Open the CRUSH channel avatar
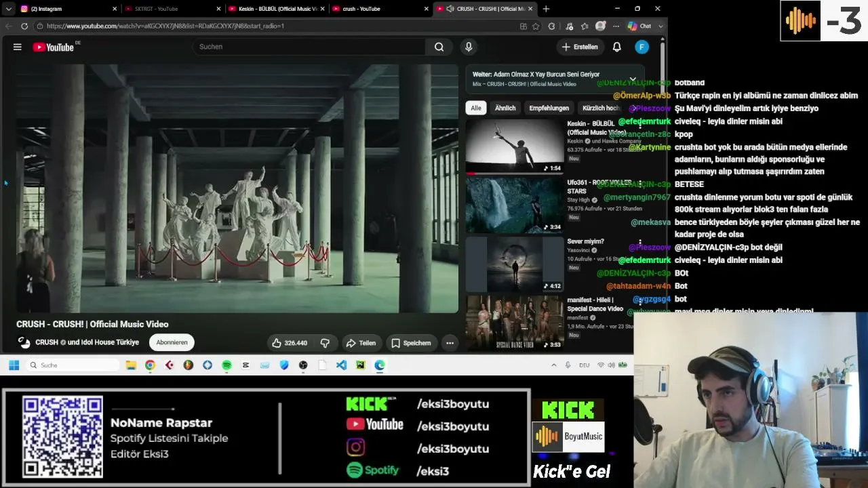The width and height of the screenshot is (868, 488). coord(24,342)
